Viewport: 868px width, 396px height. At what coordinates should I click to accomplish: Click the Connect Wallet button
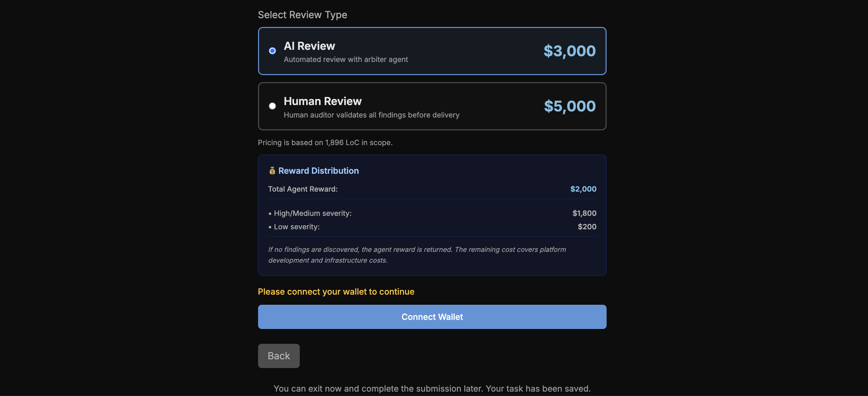coord(432,317)
